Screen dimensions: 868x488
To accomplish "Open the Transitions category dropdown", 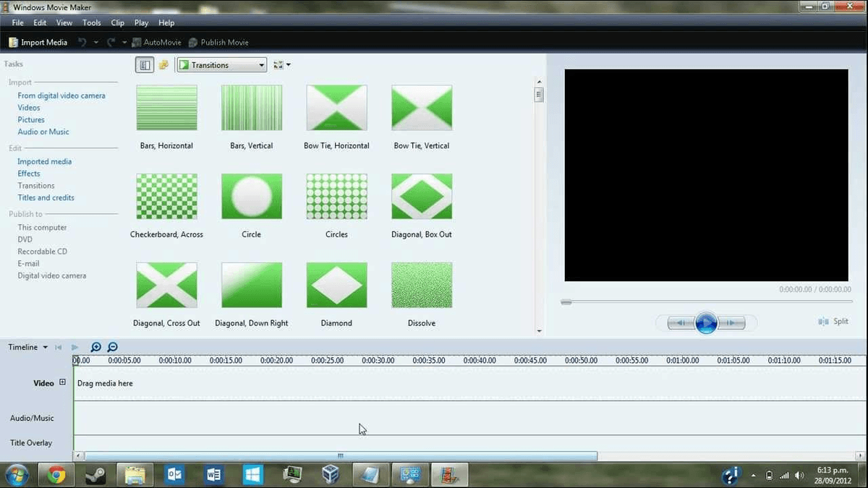I will point(262,64).
